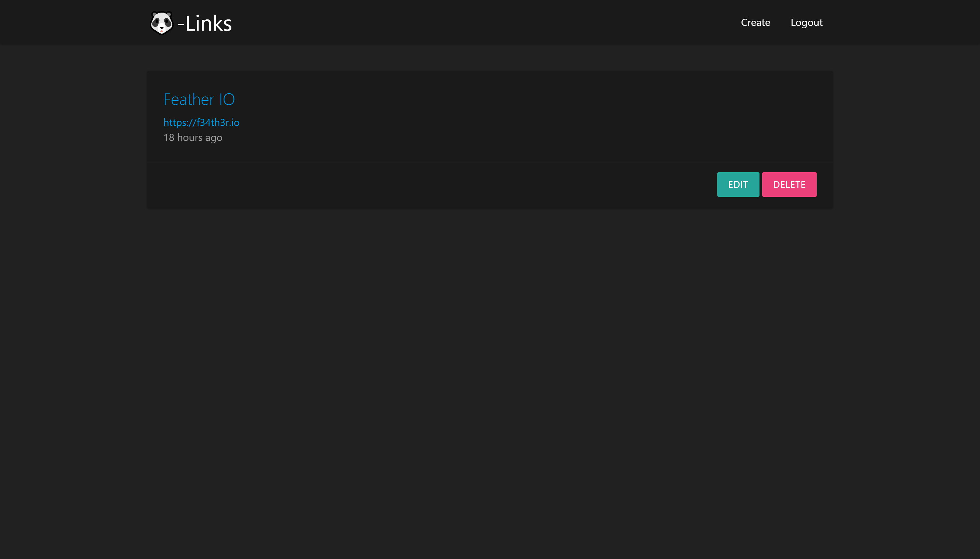Choose Create in the top-right menu

coord(755,22)
